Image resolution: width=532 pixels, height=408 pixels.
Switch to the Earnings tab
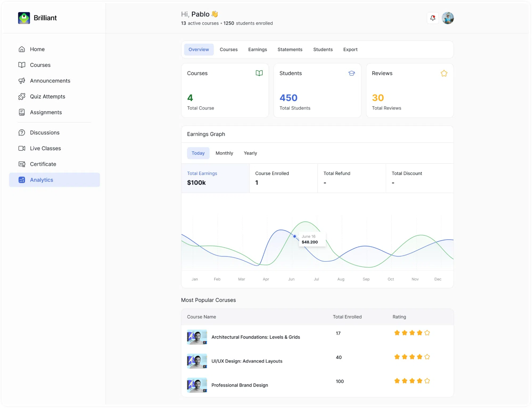[x=257, y=49]
